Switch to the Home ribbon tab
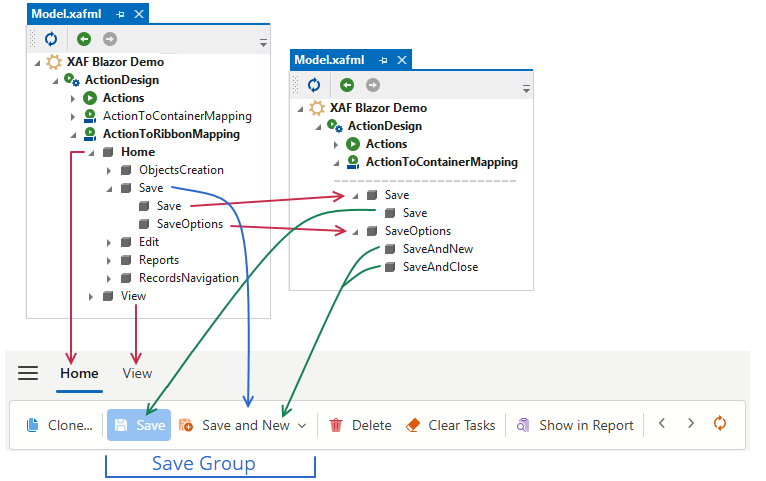The width and height of the screenshot is (766, 481). click(79, 373)
